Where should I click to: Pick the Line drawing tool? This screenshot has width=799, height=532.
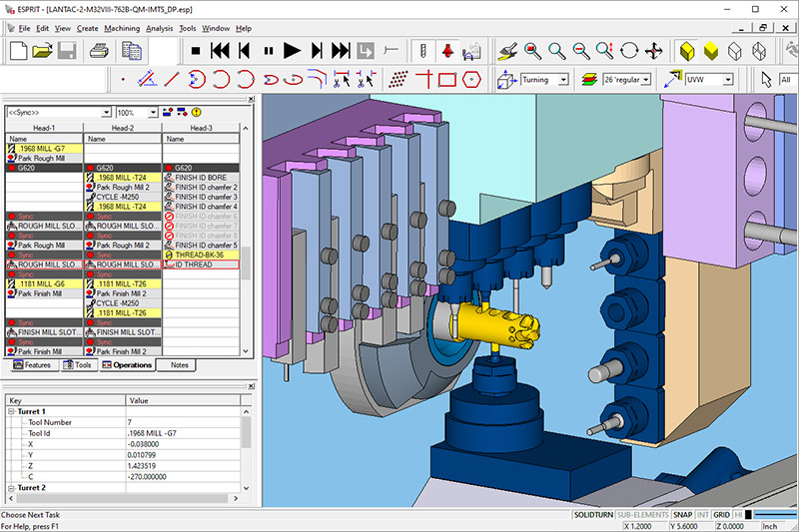tap(171, 79)
